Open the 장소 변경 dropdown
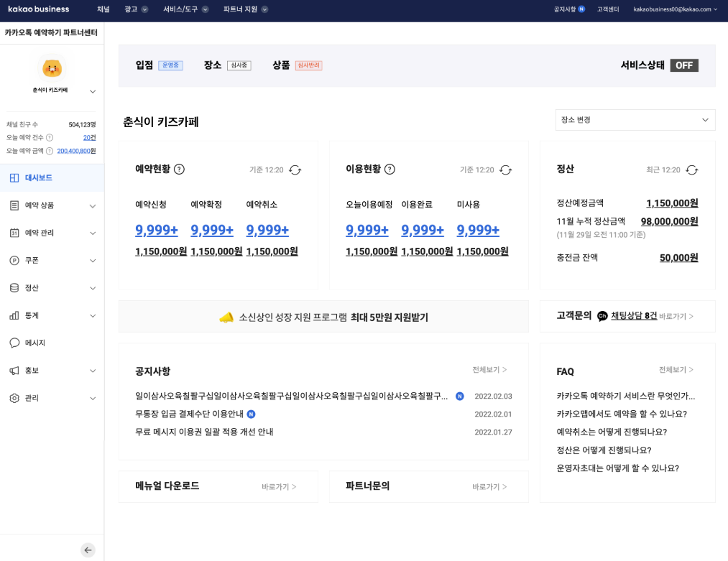Viewport: 728px width, 561px height. pyautogui.click(x=635, y=120)
